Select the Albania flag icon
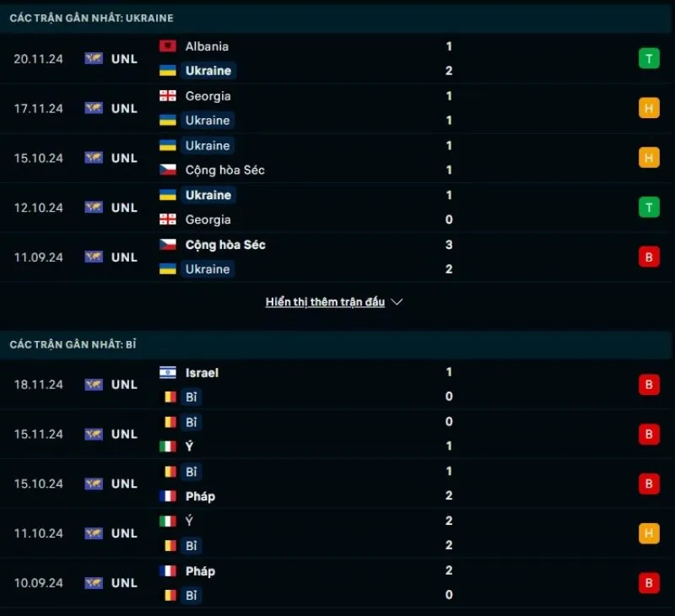The image size is (675, 616). point(167,46)
